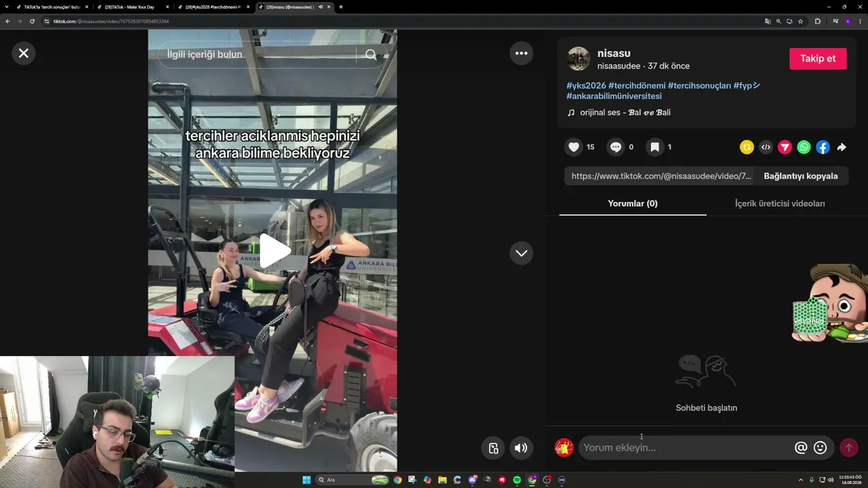Reload the current TikTok page

coord(32,21)
